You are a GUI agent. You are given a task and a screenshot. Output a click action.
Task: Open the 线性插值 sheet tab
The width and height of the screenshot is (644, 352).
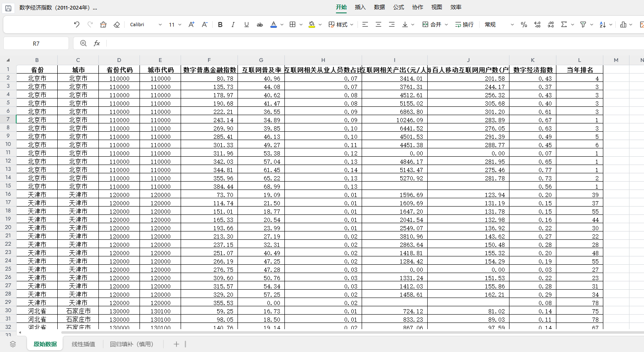pyautogui.click(x=83, y=344)
